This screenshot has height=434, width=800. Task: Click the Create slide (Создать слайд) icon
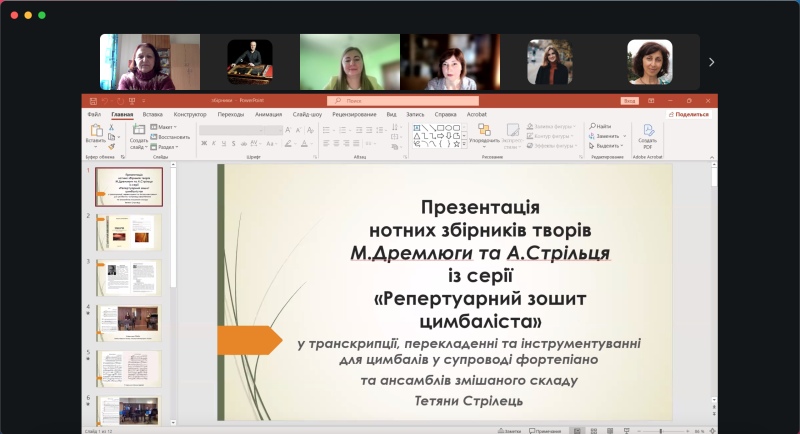(138, 132)
